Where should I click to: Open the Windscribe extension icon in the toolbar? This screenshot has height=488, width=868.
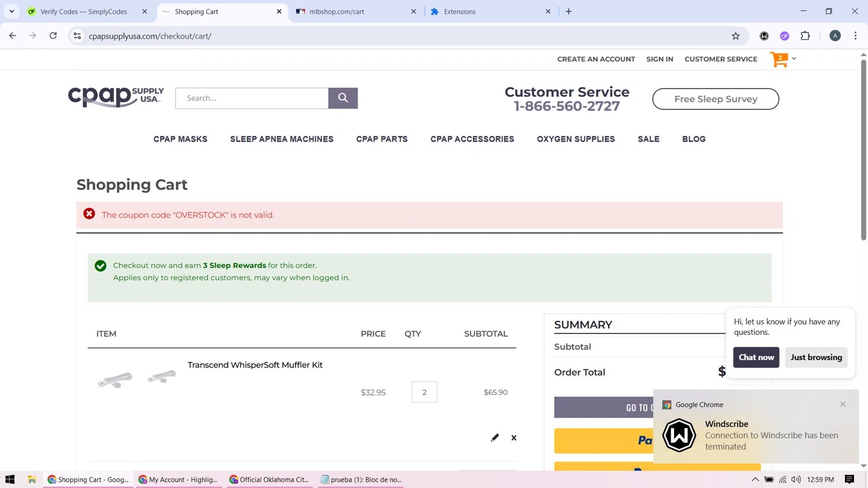pos(764,36)
